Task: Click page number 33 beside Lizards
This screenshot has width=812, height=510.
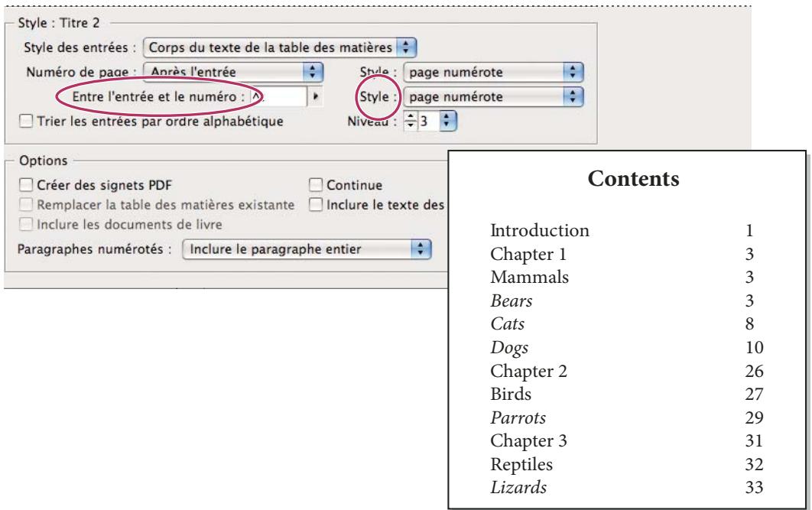Action: (x=754, y=487)
